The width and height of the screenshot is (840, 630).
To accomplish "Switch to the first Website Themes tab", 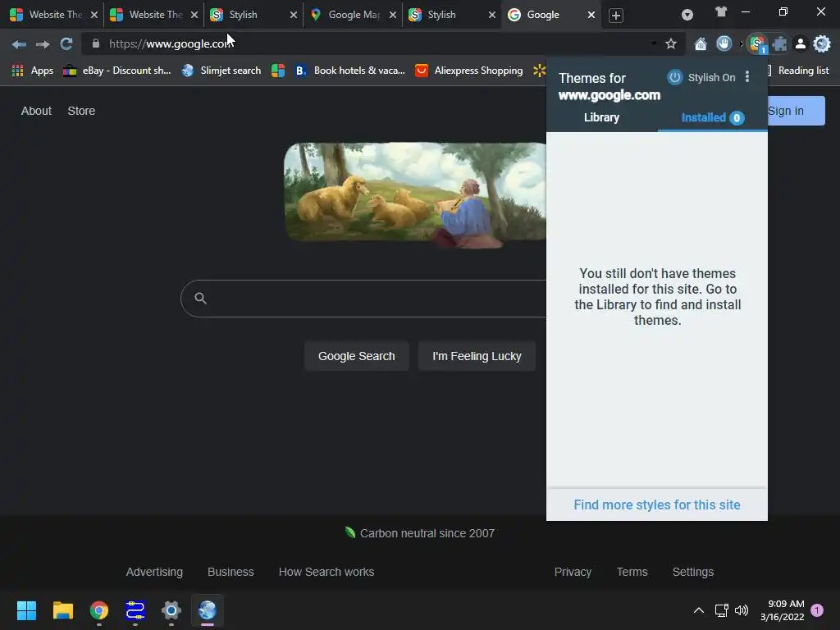I will (53, 15).
